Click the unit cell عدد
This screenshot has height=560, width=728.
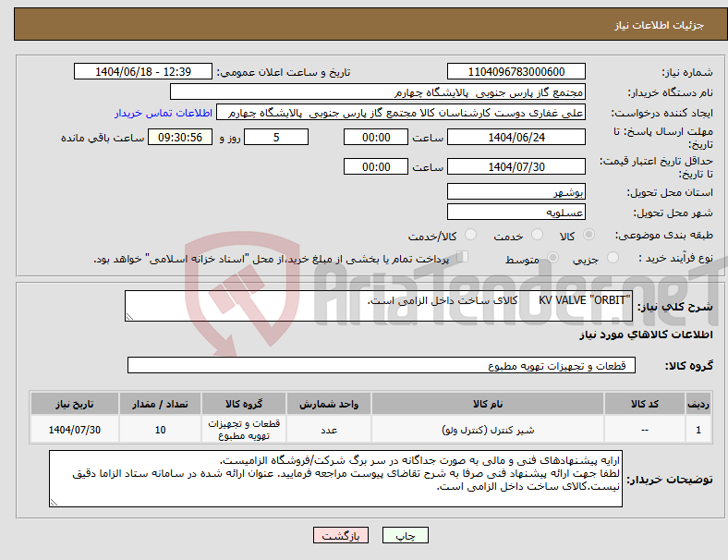point(329,430)
